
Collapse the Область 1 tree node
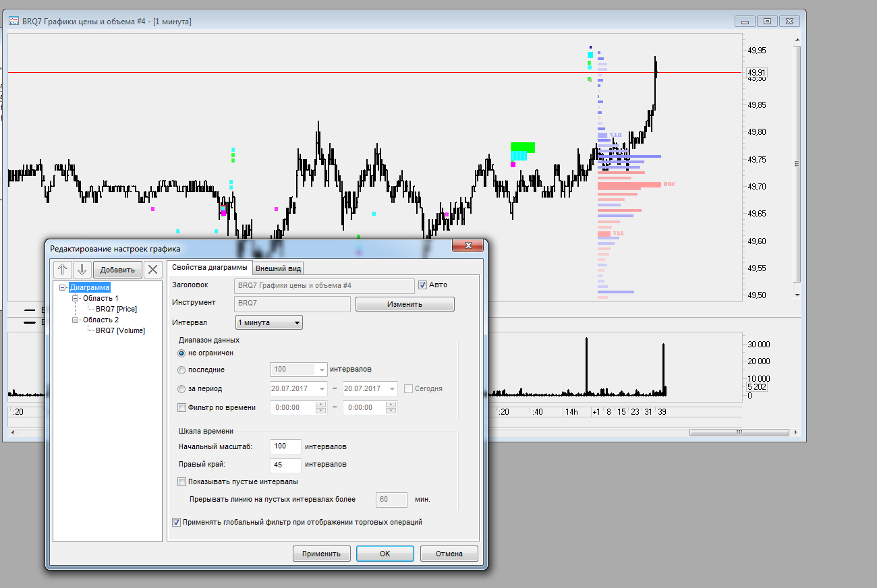coord(76,298)
